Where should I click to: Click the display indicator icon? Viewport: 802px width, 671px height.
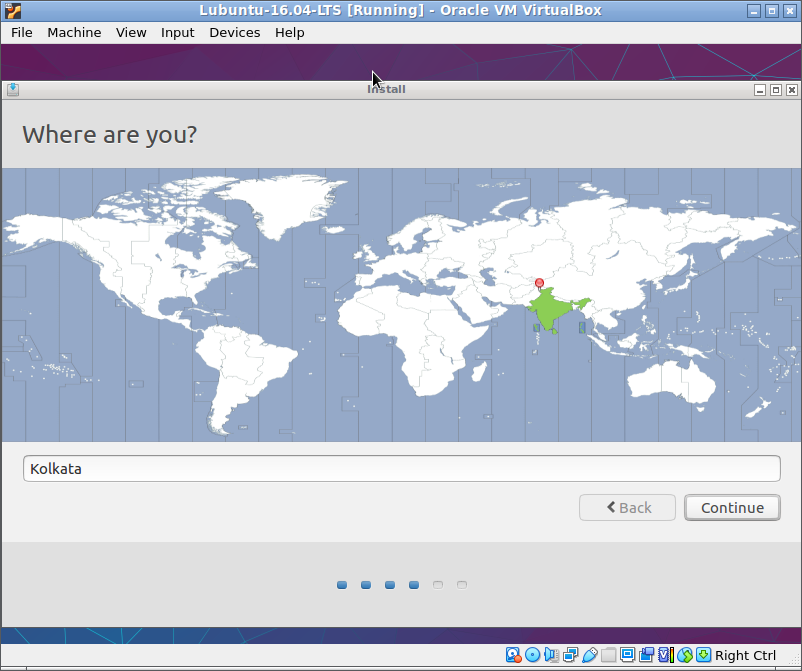(627, 655)
